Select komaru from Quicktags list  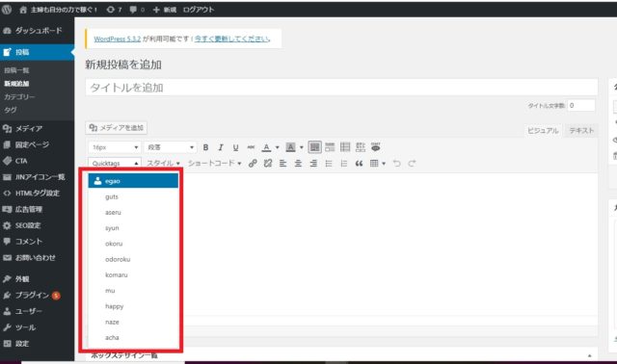(x=133, y=275)
